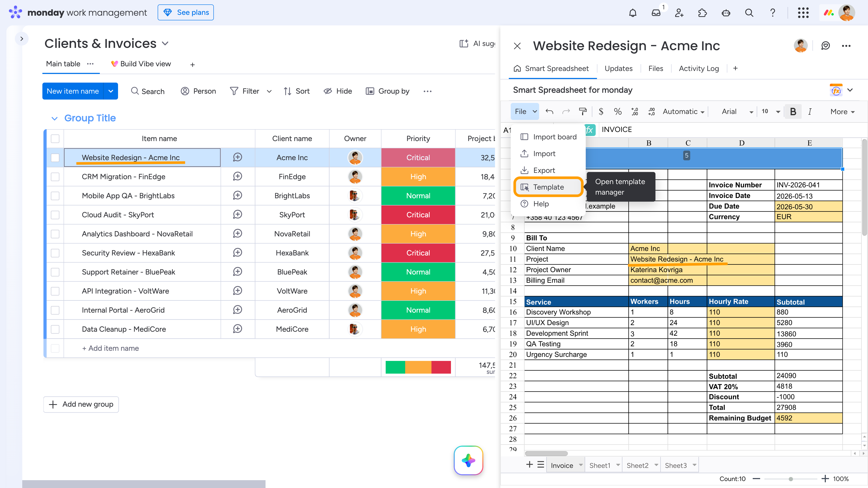
Task: Open the sidekick robot icon
Action: [726, 13]
